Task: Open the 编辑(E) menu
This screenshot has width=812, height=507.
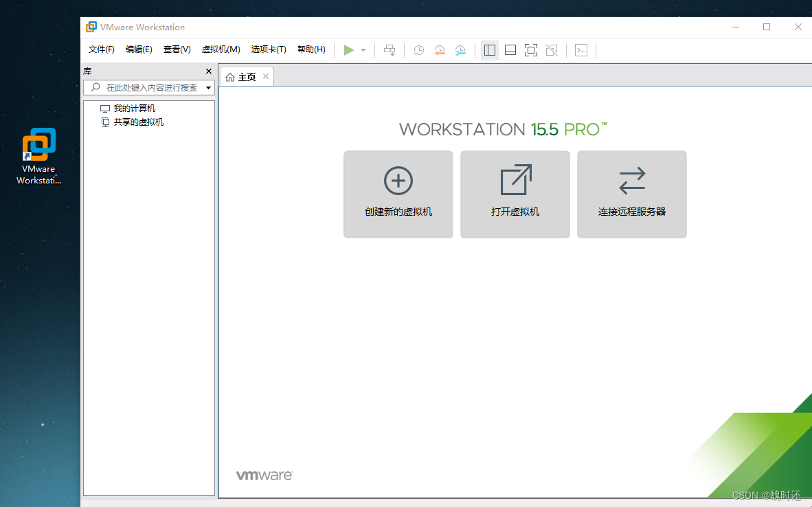Action: pos(139,49)
